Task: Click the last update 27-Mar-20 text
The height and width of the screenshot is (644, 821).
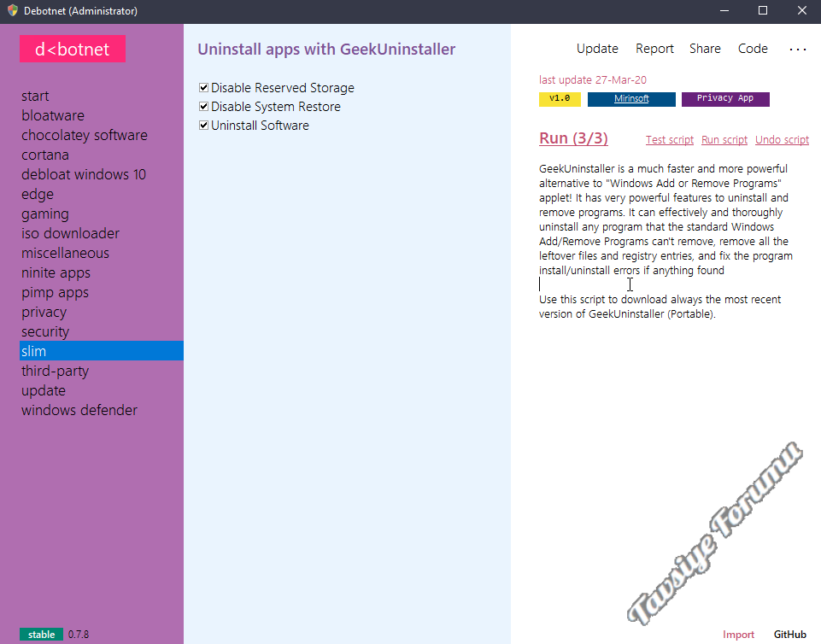Action: pos(593,80)
